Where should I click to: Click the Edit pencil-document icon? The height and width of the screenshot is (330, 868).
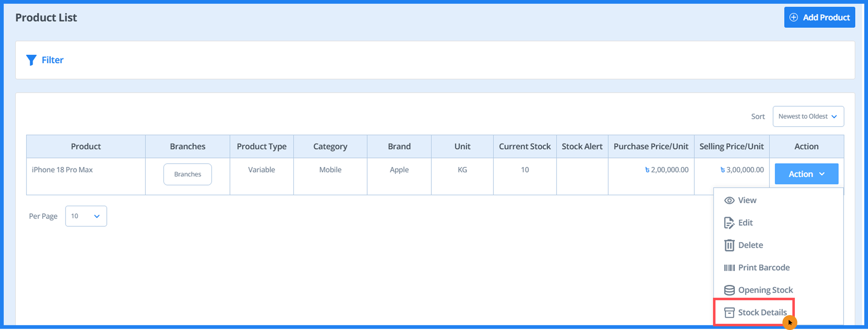coord(729,223)
